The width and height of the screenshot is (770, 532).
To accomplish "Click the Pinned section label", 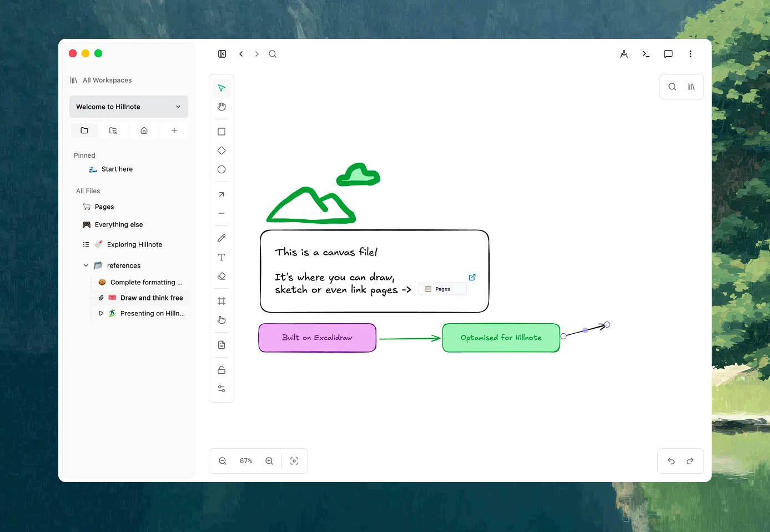I will tap(84, 155).
